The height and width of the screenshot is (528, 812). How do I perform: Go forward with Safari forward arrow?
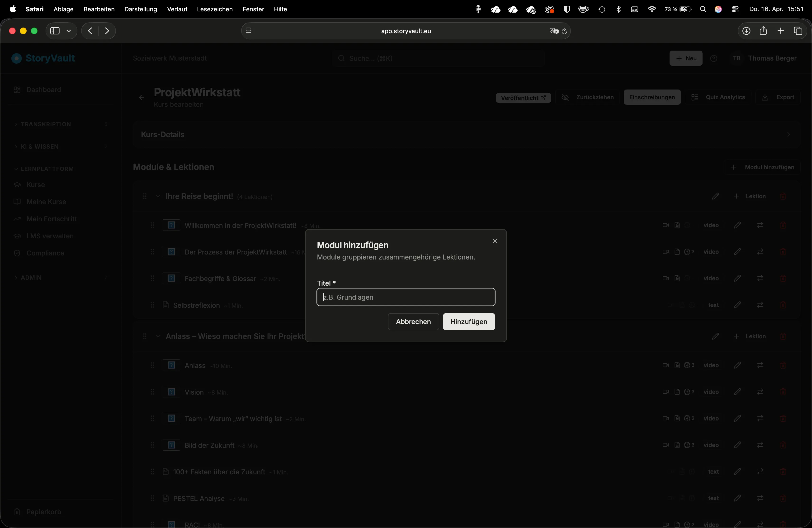(x=107, y=31)
